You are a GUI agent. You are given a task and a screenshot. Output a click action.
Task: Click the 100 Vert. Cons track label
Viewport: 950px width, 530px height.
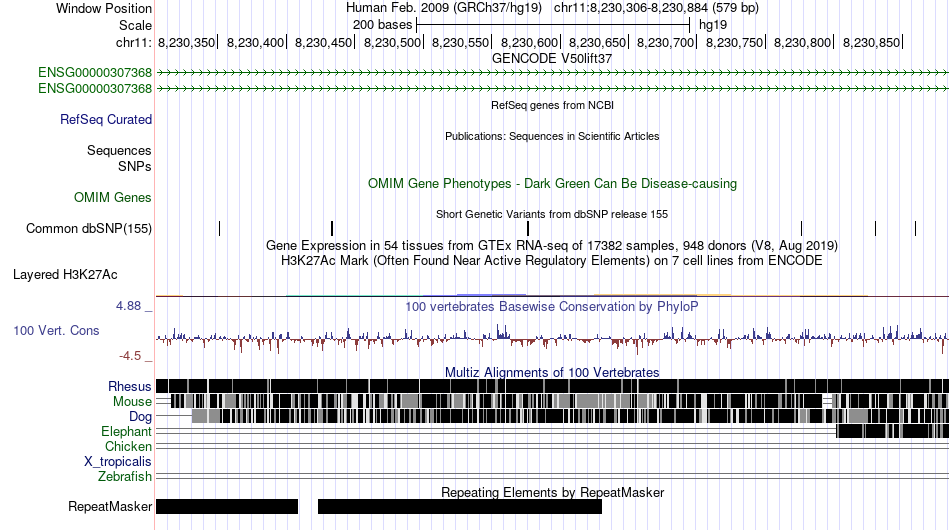pyautogui.click(x=56, y=330)
